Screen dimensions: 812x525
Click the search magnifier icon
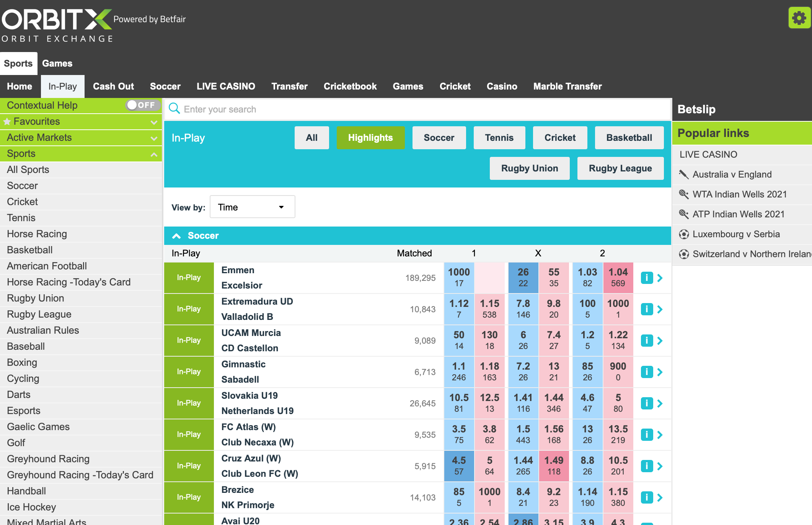[x=174, y=108]
